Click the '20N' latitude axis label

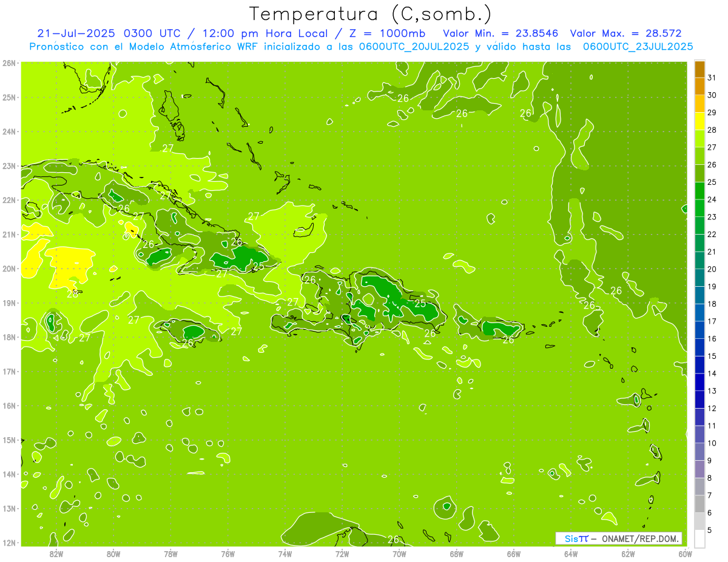click(9, 269)
